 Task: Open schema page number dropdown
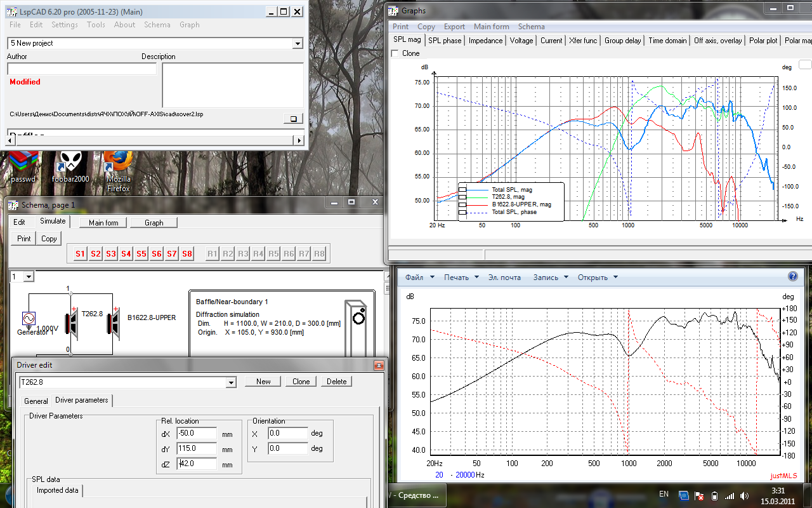29,277
